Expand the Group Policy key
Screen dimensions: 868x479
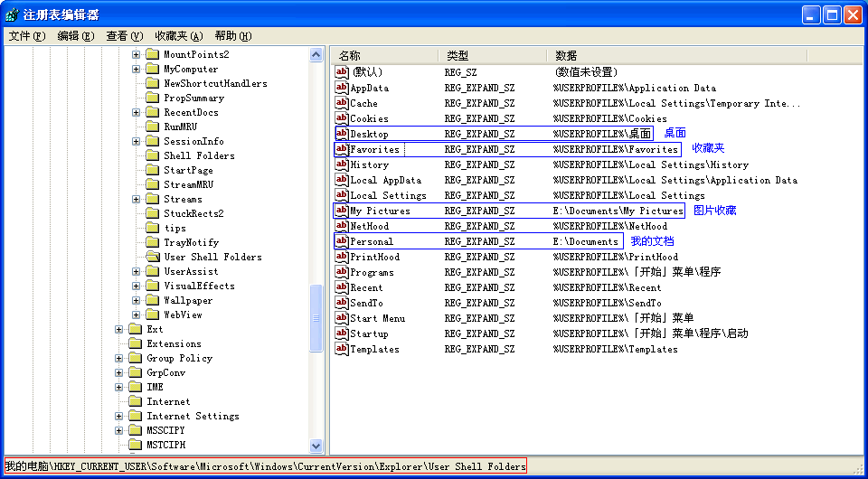[119, 358]
